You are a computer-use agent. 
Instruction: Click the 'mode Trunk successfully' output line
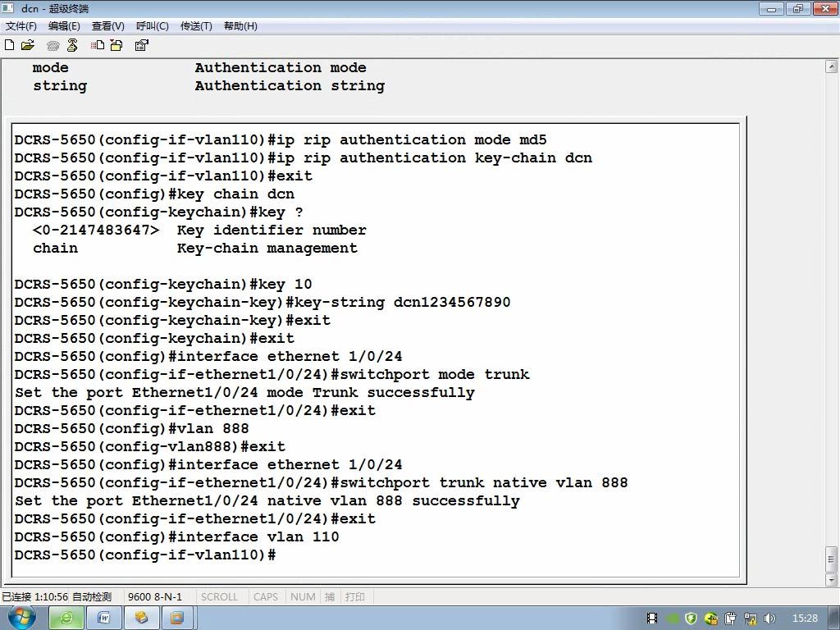(x=244, y=393)
